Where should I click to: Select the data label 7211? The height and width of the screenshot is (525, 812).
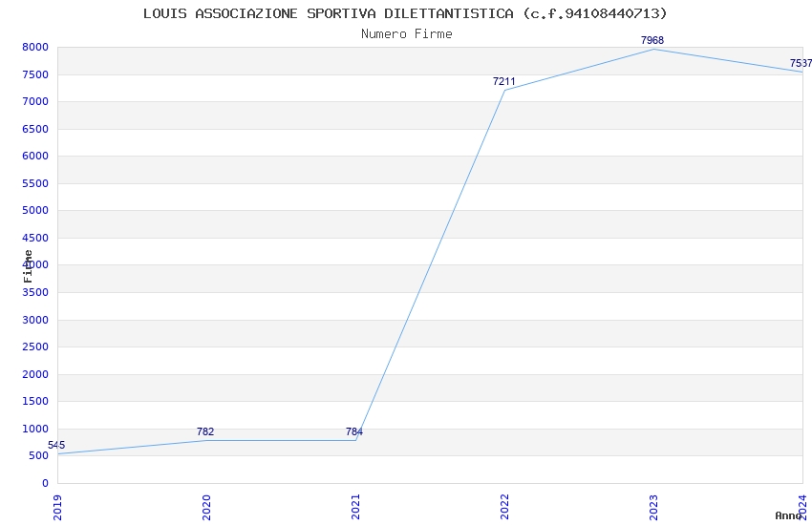click(x=503, y=82)
